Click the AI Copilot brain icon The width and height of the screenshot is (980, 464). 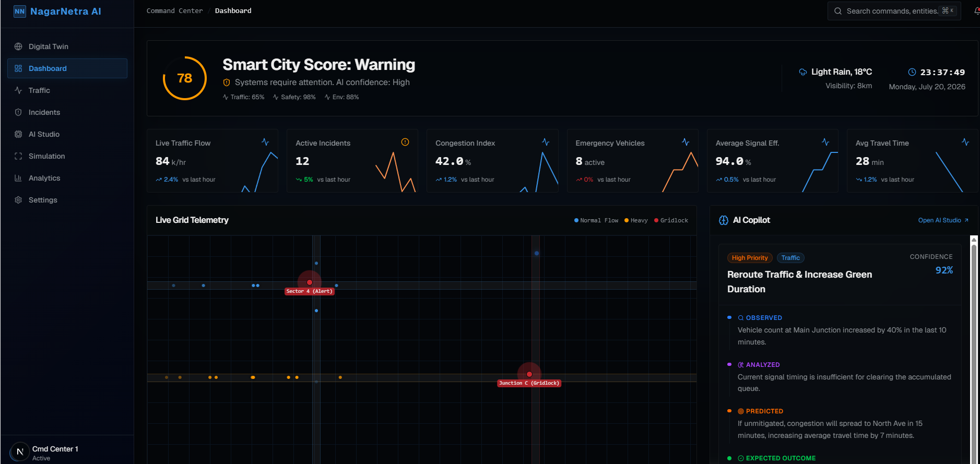pyautogui.click(x=724, y=220)
